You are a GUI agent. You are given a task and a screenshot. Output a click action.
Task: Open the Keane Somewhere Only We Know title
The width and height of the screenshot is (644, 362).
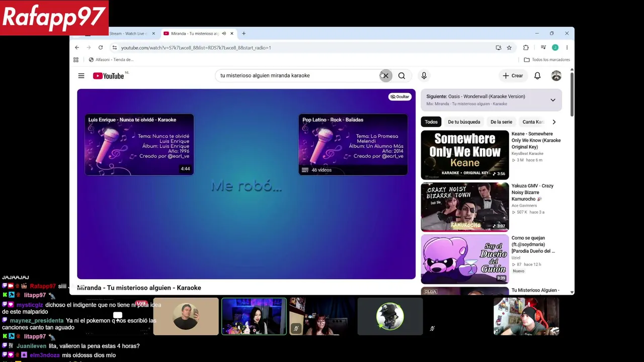tap(536, 140)
